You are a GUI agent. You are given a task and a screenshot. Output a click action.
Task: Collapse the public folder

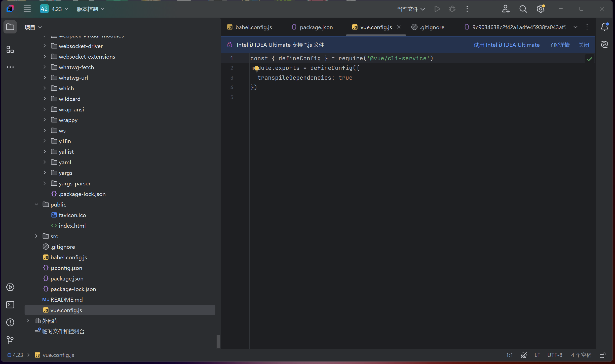[x=36, y=205]
